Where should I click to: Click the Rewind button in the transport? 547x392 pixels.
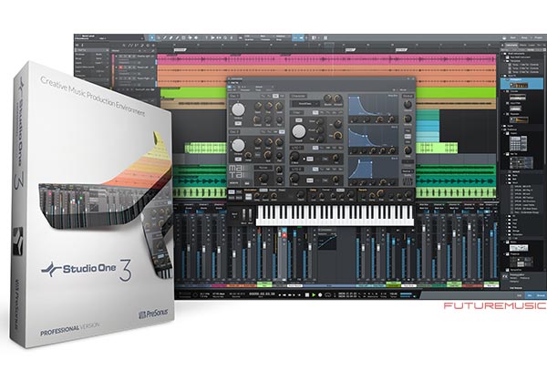pyautogui.click(x=284, y=295)
